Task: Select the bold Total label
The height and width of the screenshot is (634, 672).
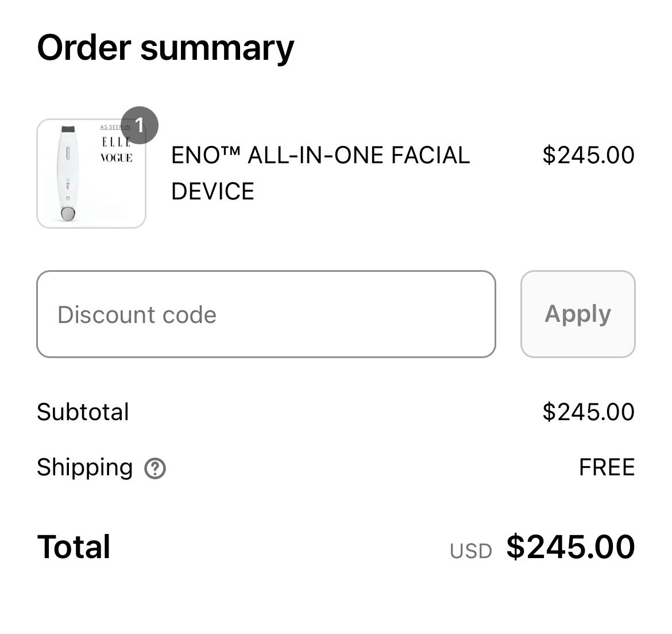Action: click(74, 547)
